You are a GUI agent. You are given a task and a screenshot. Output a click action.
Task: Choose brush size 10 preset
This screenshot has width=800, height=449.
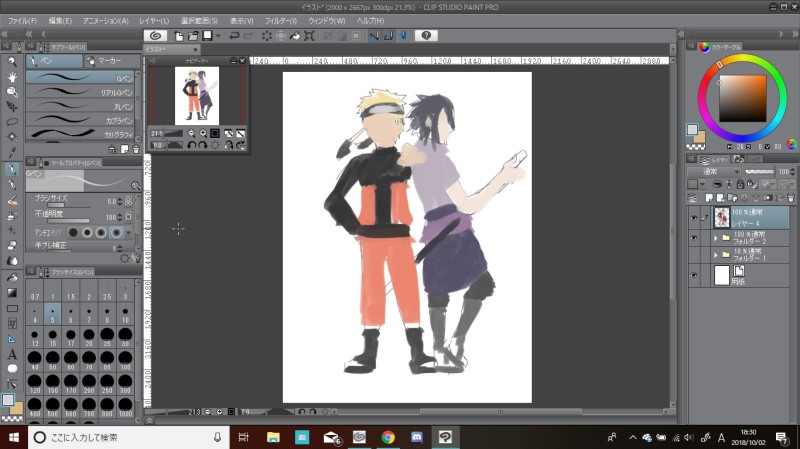[125, 315]
